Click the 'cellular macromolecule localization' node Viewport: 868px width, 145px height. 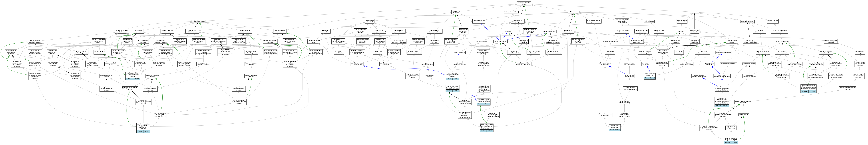pos(779,31)
